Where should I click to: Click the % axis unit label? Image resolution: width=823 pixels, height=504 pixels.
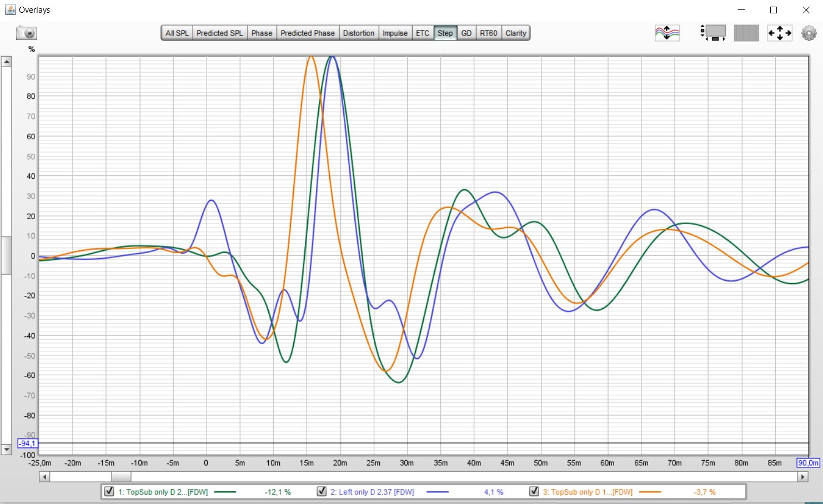coord(32,49)
